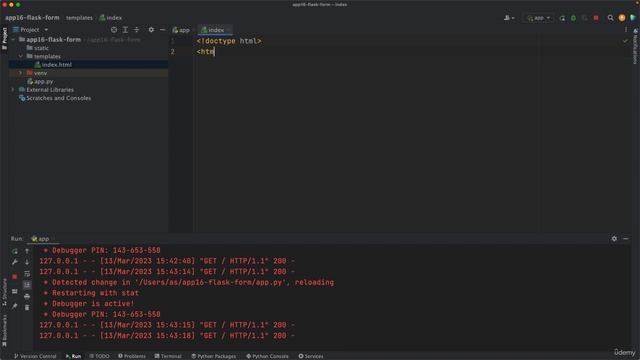Click the Rerun app toolbar icon
640x360 pixels.
tap(562, 18)
